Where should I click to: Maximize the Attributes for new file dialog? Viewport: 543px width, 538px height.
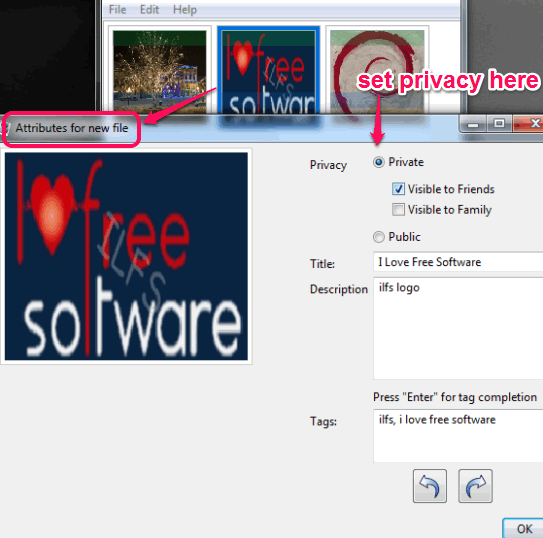tap(499, 124)
